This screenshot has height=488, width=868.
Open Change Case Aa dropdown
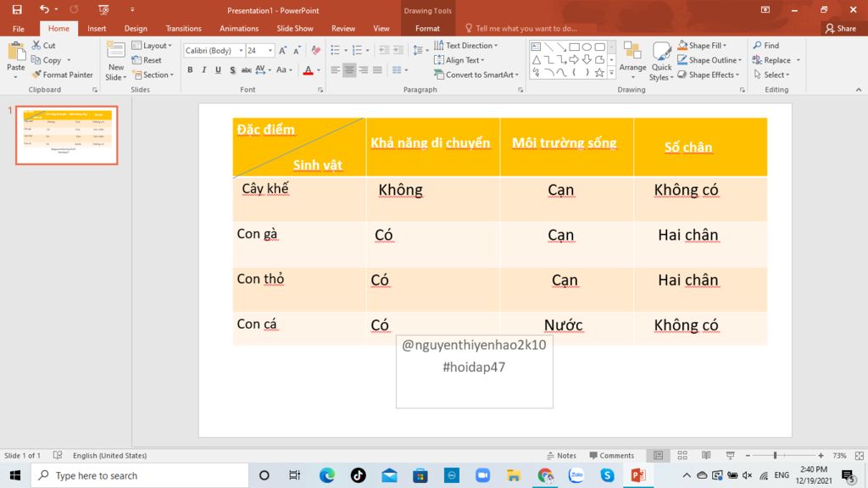coord(284,70)
